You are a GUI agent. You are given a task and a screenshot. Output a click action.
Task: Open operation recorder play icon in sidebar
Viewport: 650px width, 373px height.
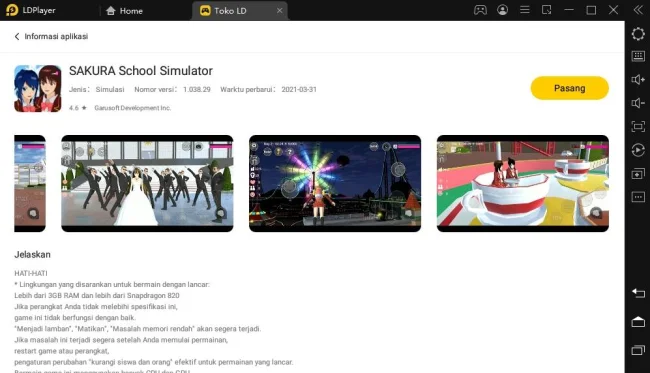click(x=638, y=150)
